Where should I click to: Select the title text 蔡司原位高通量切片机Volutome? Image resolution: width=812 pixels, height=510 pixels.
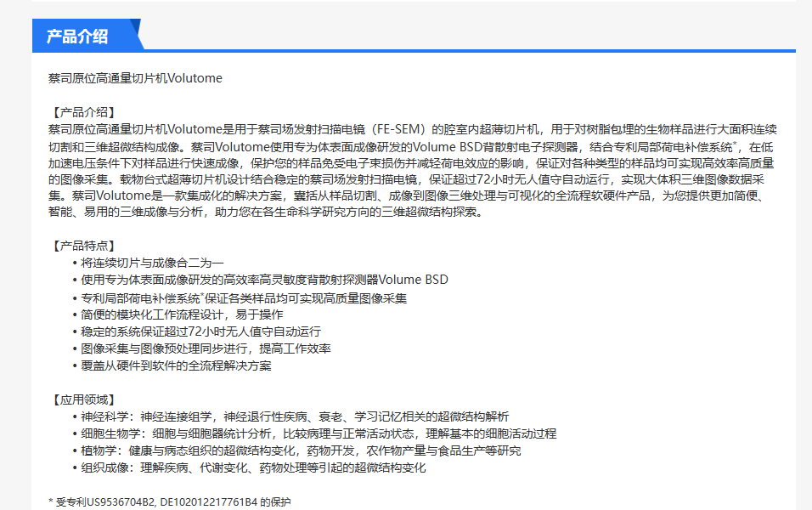coord(135,78)
